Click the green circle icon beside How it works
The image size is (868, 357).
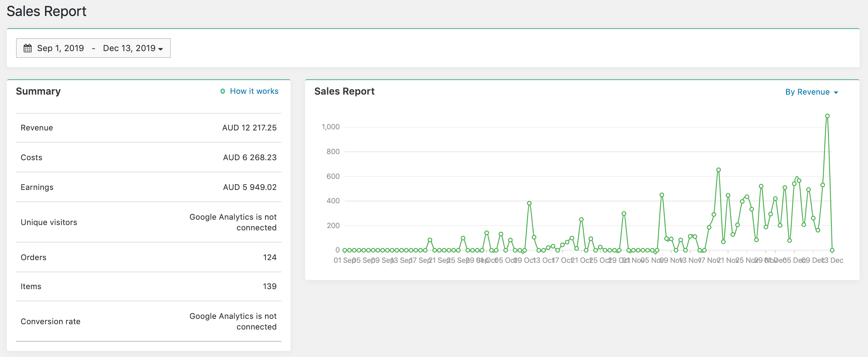click(x=223, y=91)
